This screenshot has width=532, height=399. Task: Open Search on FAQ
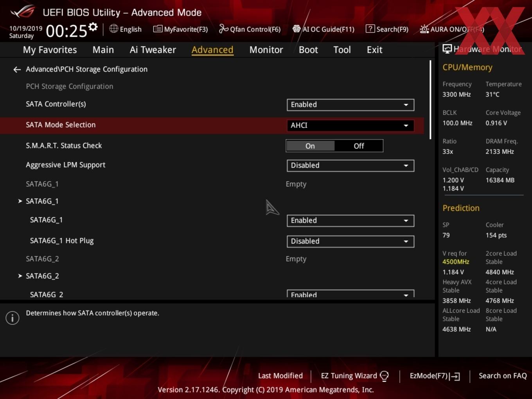coord(503,376)
